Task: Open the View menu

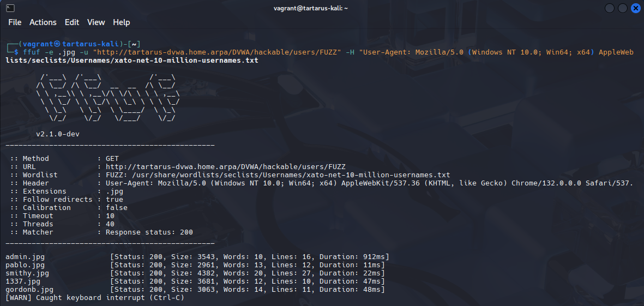Action: pos(96,22)
